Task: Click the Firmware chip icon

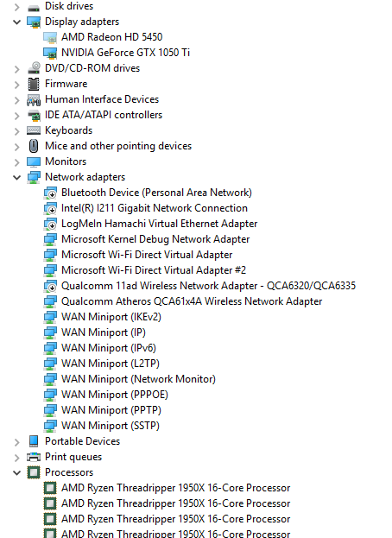Action: click(34, 84)
